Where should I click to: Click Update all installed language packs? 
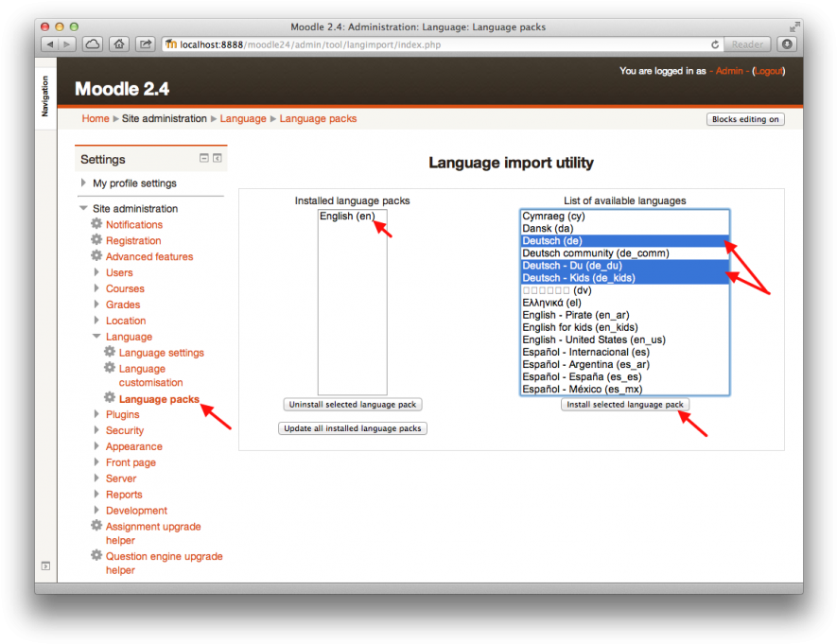(352, 427)
